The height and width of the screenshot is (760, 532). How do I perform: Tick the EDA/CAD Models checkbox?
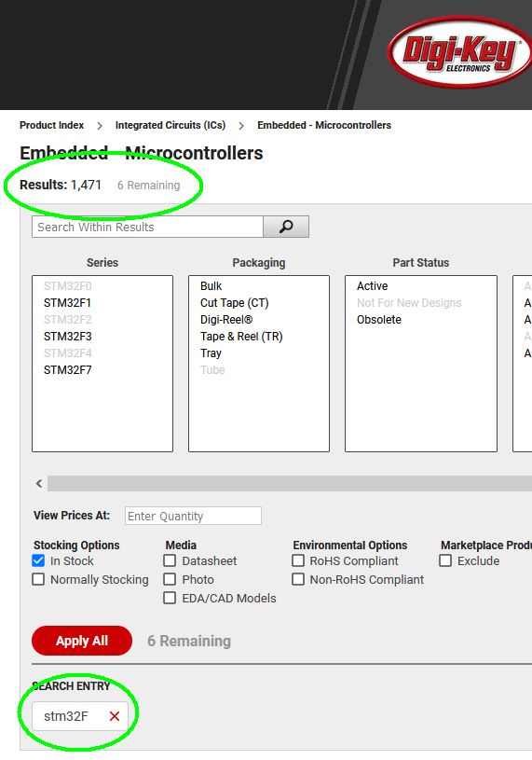pyautogui.click(x=170, y=598)
